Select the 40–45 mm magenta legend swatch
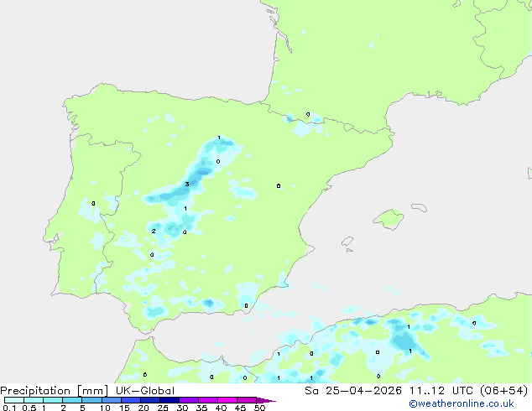The width and height of the screenshot is (532, 411). (227, 400)
